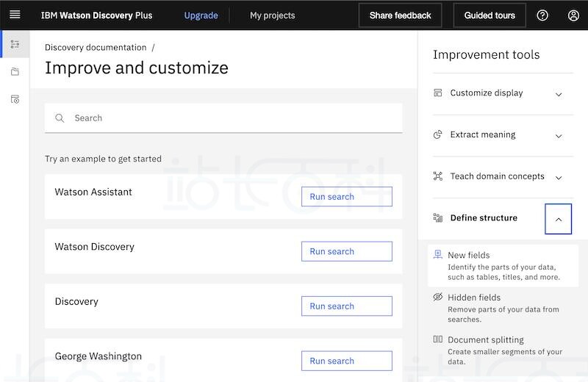Click the IBM Watson Discovery Plus title
Image resolution: width=588 pixels, height=382 pixels.
pyautogui.click(x=96, y=15)
